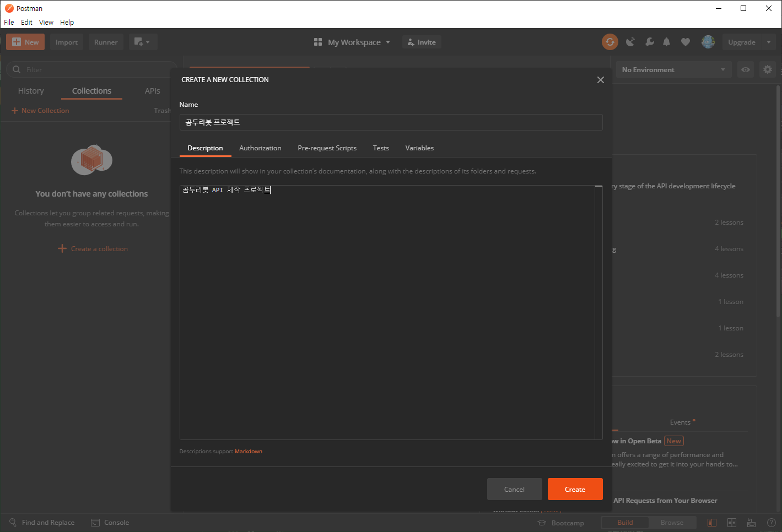
Task: Select the Tests tab
Action: point(381,148)
